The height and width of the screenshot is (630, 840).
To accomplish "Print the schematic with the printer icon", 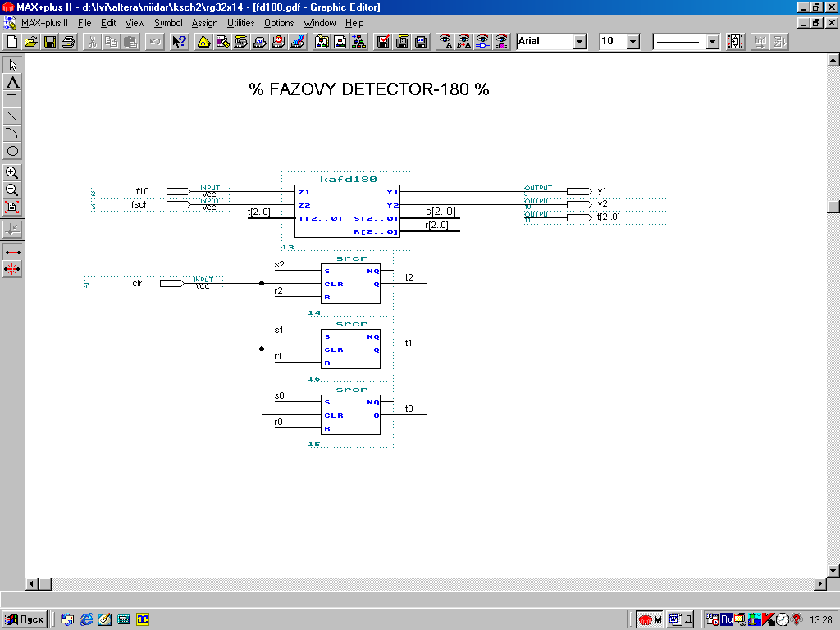I will pyautogui.click(x=69, y=41).
